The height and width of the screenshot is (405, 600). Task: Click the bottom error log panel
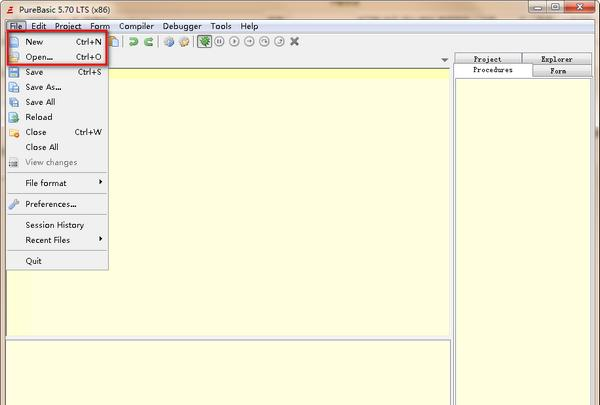click(x=228, y=372)
